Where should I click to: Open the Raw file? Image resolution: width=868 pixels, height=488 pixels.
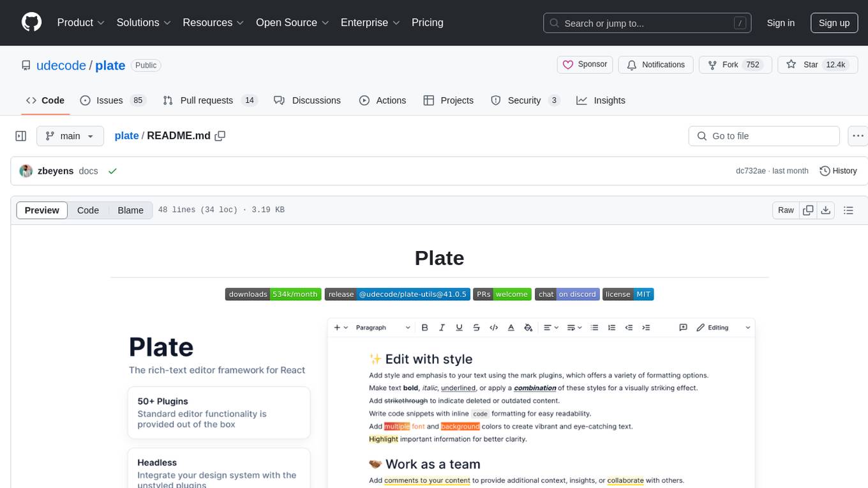click(786, 210)
